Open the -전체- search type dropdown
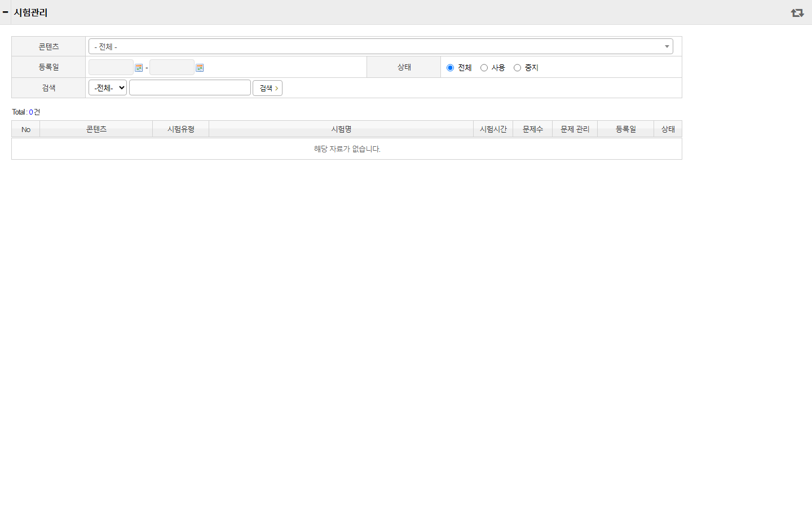This screenshot has width=812, height=508. coord(108,87)
